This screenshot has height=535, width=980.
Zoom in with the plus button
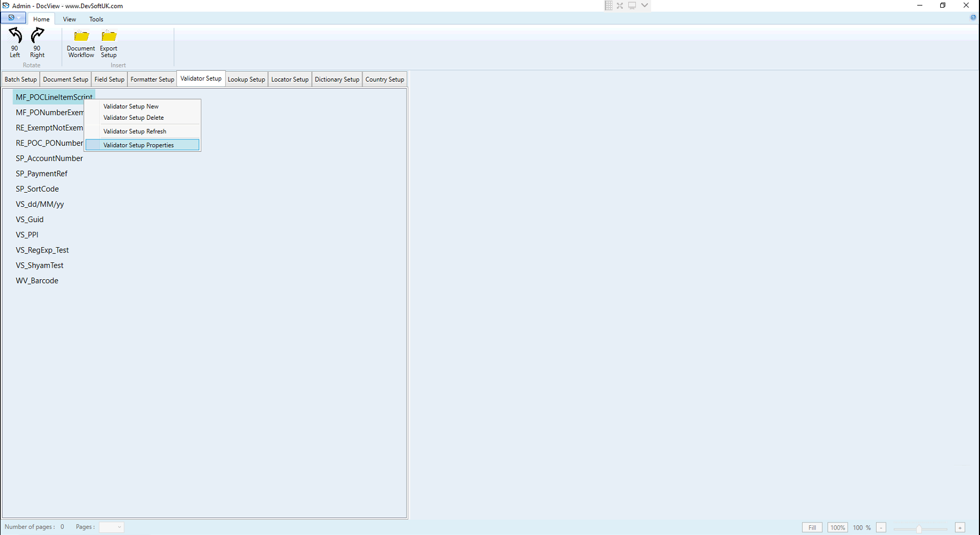(959, 527)
